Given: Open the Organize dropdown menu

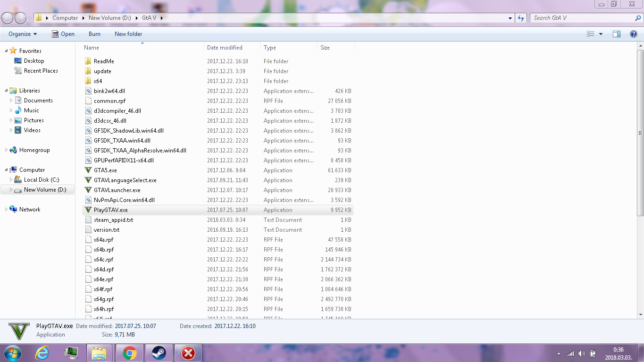Looking at the screenshot, I should pyautogui.click(x=23, y=34).
